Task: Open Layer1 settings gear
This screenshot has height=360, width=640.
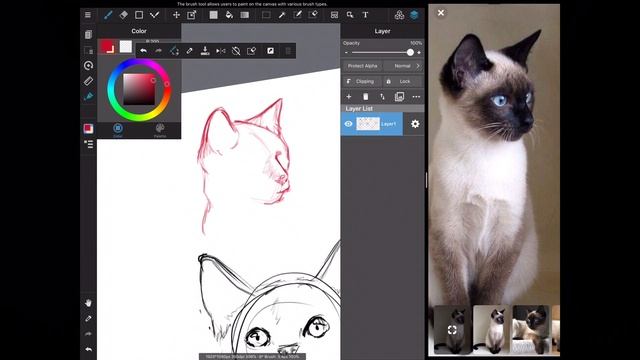Action: tap(415, 124)
